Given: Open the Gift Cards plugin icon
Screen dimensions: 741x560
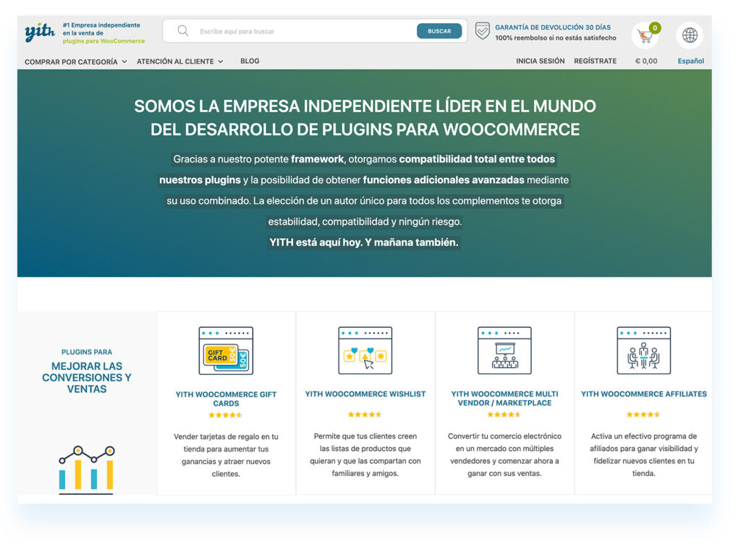Looking at the screenshot, I should coord(226,351).
